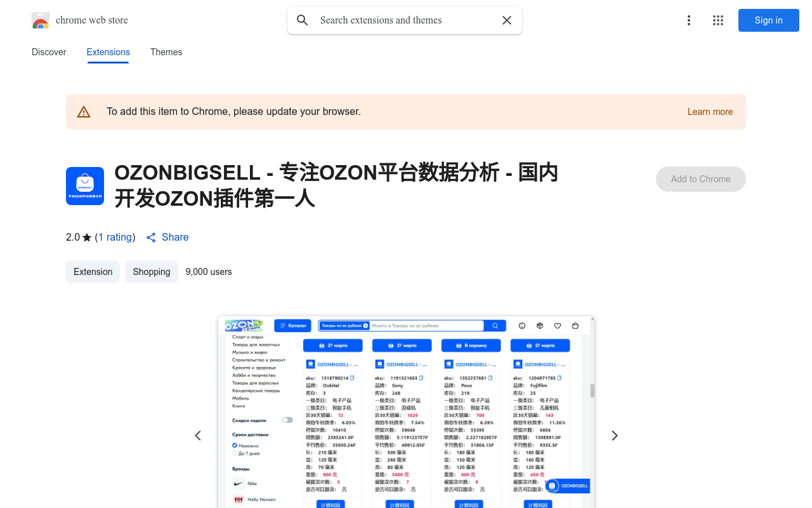Click the search magnifier icon
This screenshot has width=812, height=508.
click(303, 20)
